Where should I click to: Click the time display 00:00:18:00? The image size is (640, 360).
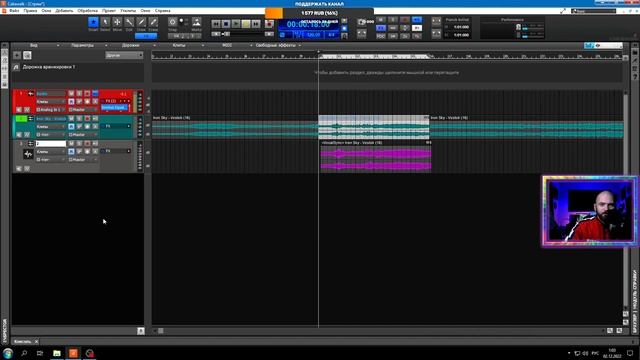[x=308, y=24]
